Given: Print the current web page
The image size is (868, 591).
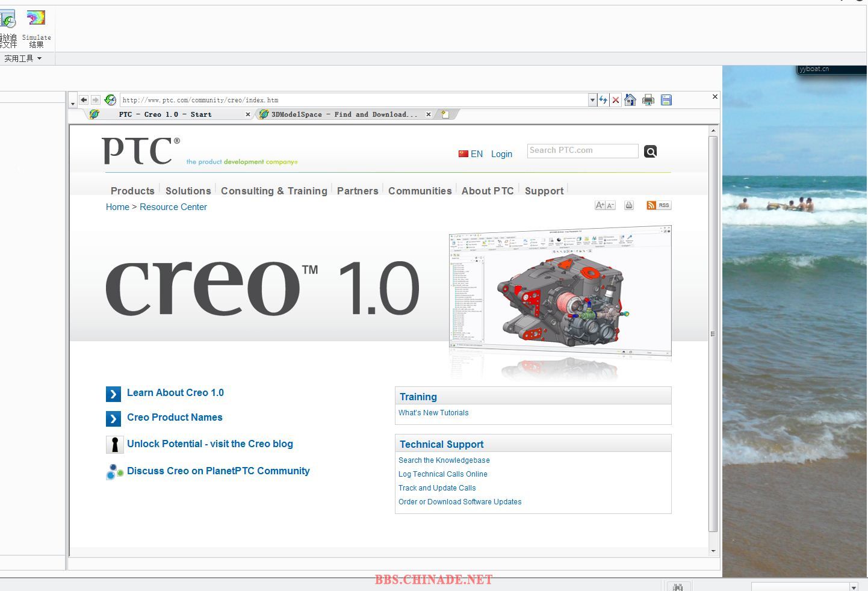Looking at the screenshot, I should coord(648,100).
